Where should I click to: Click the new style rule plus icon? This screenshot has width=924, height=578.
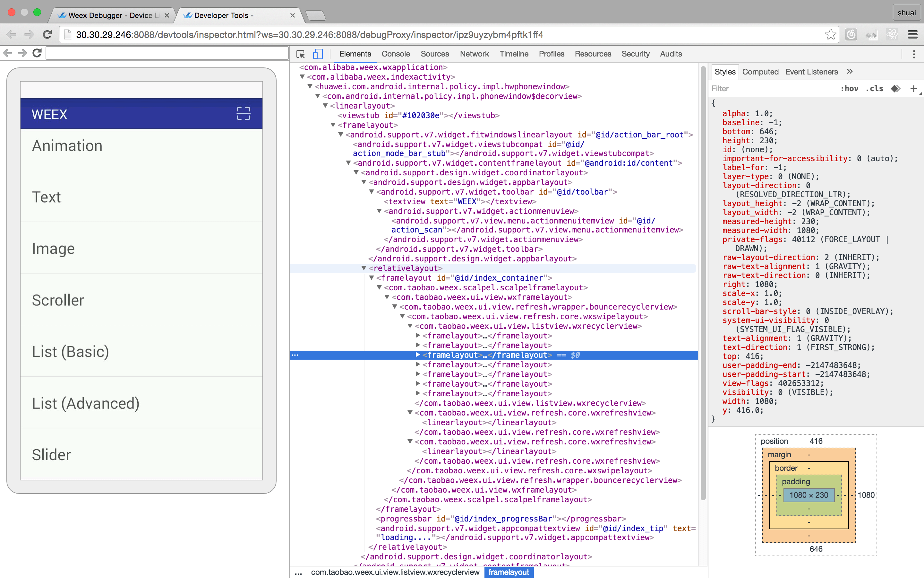[913, 89]
